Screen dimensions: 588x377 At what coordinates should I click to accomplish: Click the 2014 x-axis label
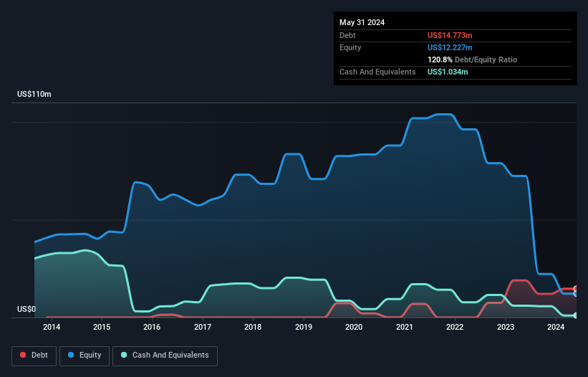point(52,327)
